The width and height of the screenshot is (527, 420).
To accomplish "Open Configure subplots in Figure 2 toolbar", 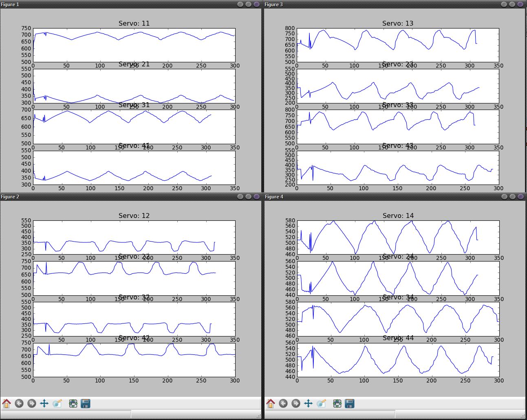I will tap(73, 403).
